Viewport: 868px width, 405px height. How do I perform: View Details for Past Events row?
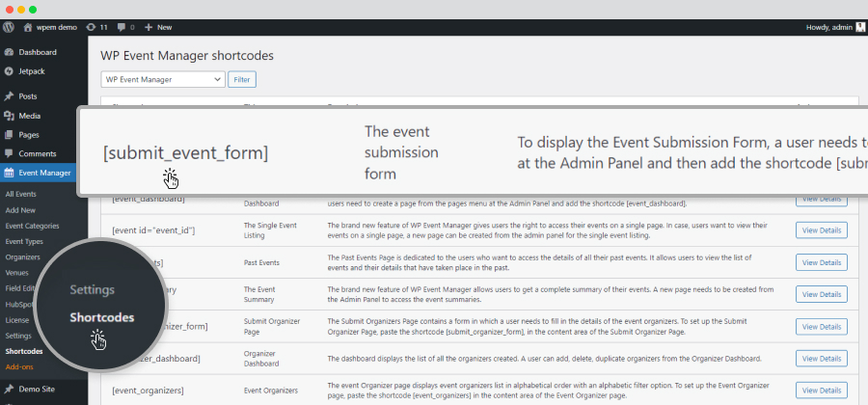(x=822, y=262)
